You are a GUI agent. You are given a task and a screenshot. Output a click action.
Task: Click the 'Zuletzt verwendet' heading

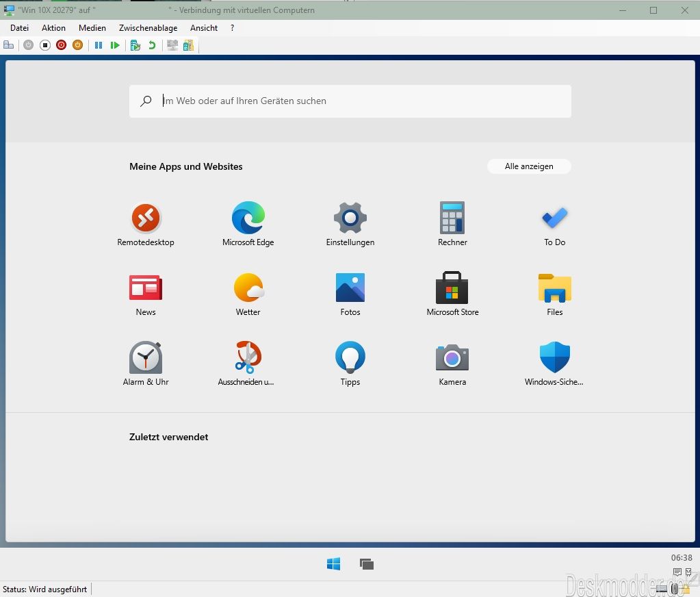(168, 437)
